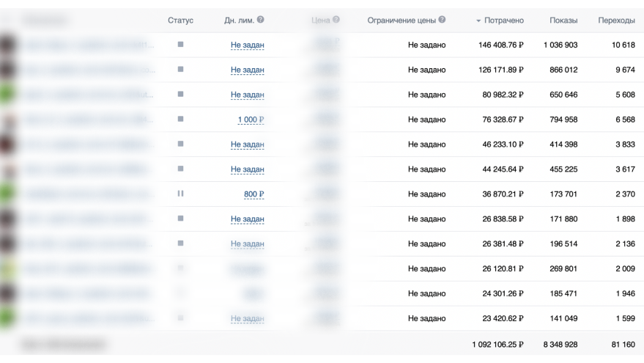The height and width of the screenshot is (363, 644).
Task: Edit 'Не задан' limit in 46 233.10 ₽ row
Action: 247,144
